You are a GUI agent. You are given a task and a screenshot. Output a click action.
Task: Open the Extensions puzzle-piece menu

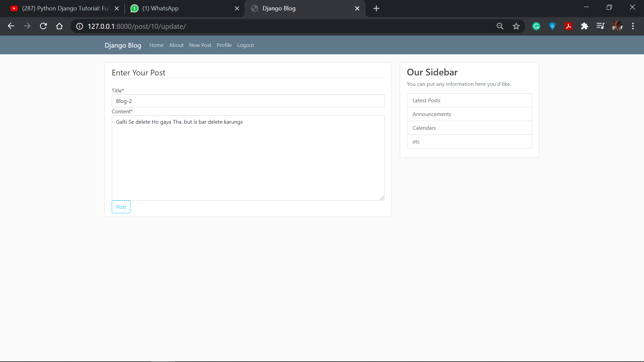click(x=585, y=26)
